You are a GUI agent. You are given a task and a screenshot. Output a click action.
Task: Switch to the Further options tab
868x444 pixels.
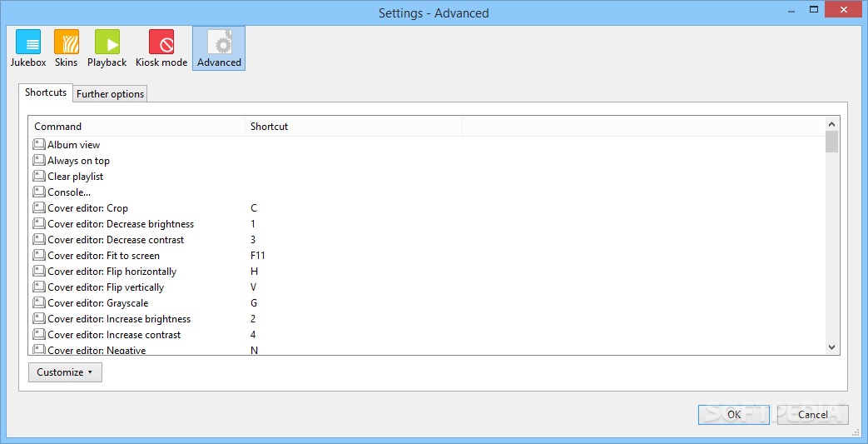pos(110,93)
